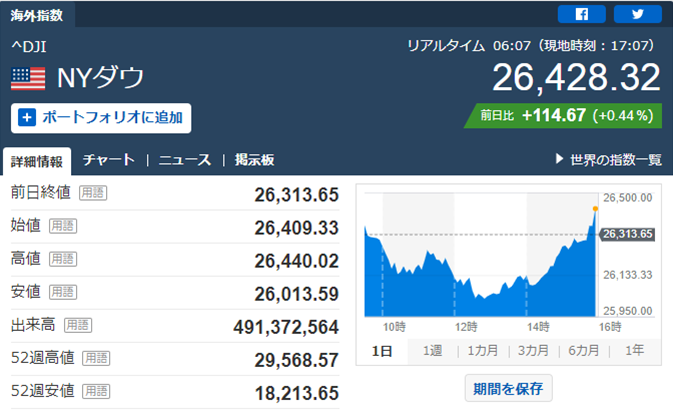The height and width of the screenshot is (413, 673).
Task: Click 14時 chart axis label
Action: [x=538, y=327]
